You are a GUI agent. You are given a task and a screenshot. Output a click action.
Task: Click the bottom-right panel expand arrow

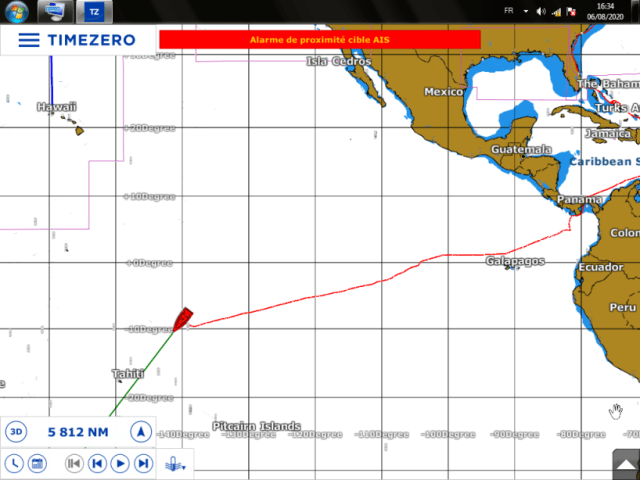(625, 464)
